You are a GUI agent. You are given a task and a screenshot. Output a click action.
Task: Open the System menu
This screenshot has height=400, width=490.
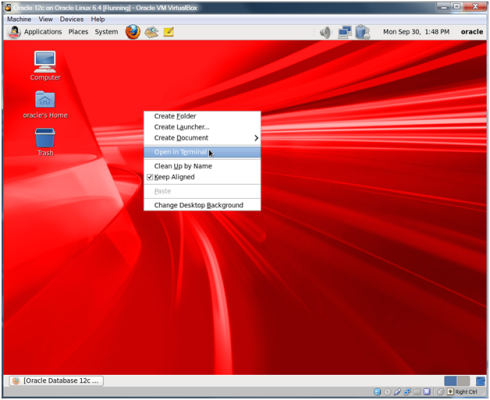(106, 32)
